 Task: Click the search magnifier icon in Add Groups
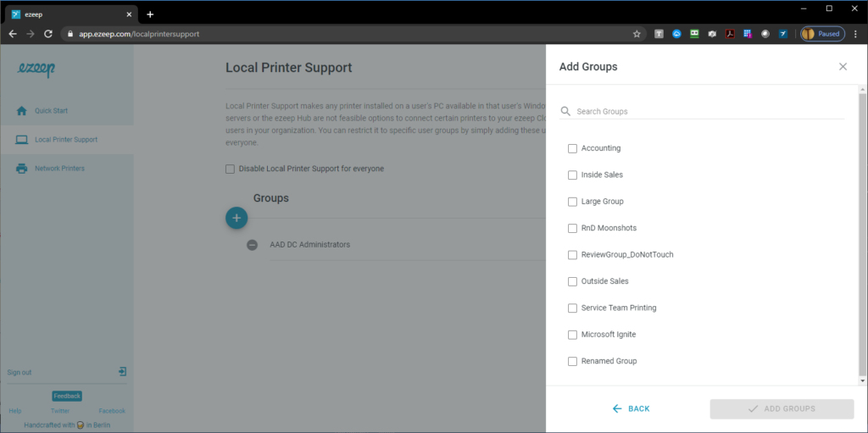pos(565,111)
